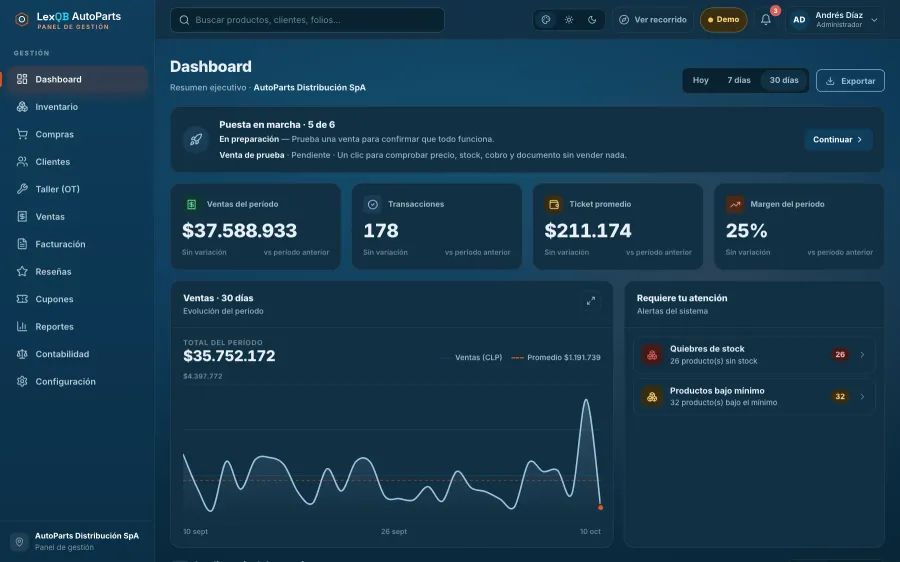
Task: Click the Contabilidad scales icon
Action: (22, 354)
